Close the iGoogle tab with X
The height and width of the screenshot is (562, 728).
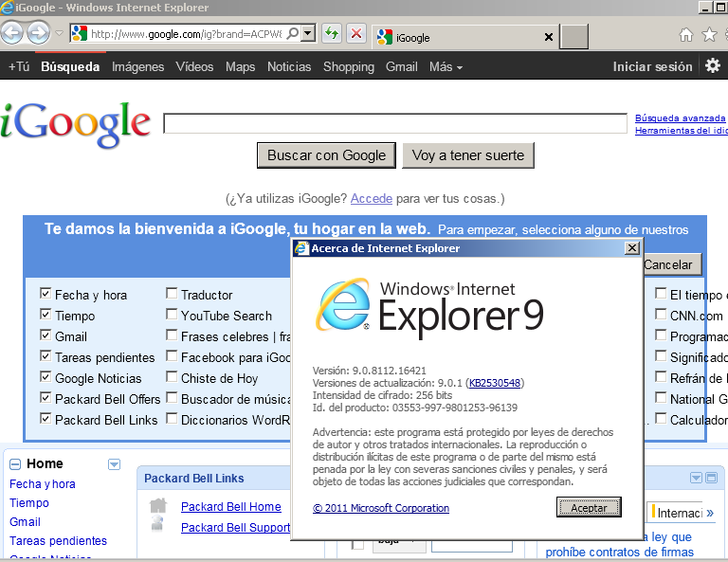548,38
